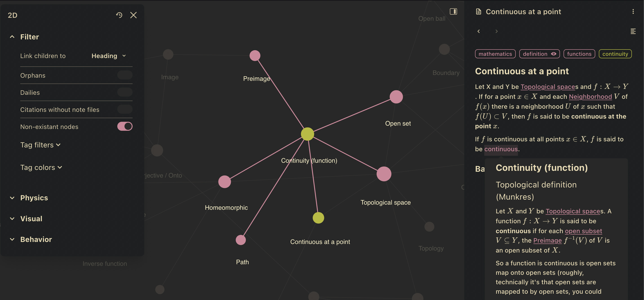Click the close graph panel X icon

pos(133,15)
